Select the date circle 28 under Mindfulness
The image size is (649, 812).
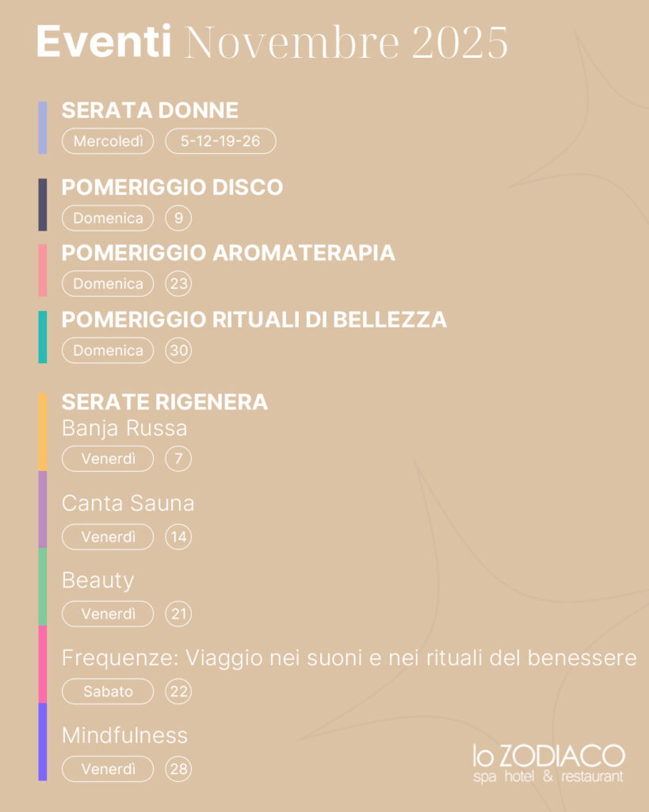178,769
